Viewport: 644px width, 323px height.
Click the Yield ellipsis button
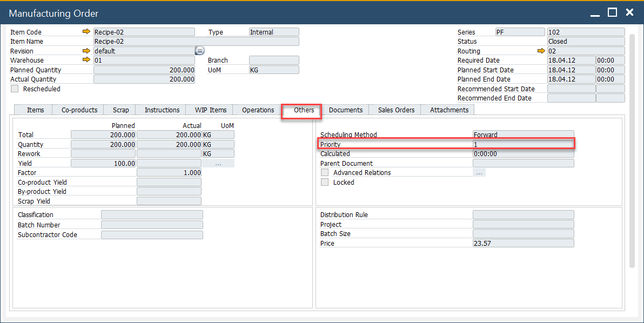[218, 163]
